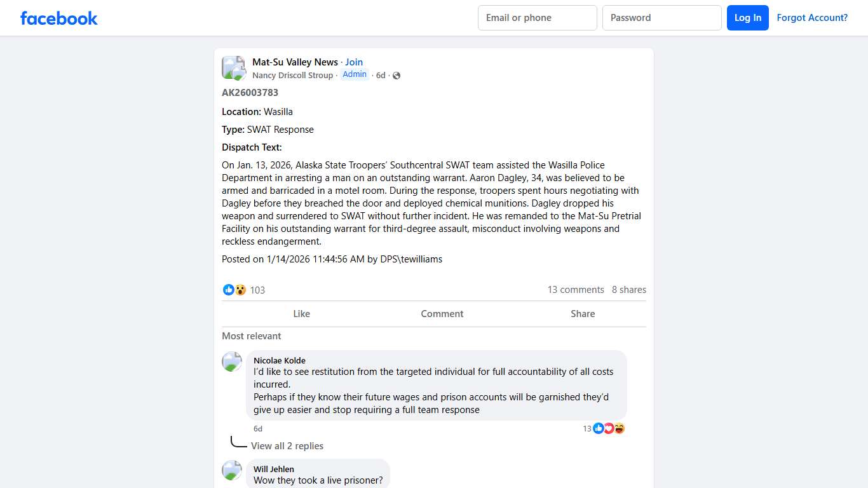The height and width of the screenshot is (488, 868).
Task: Show the 13 comments list
Action: [576, 290]
